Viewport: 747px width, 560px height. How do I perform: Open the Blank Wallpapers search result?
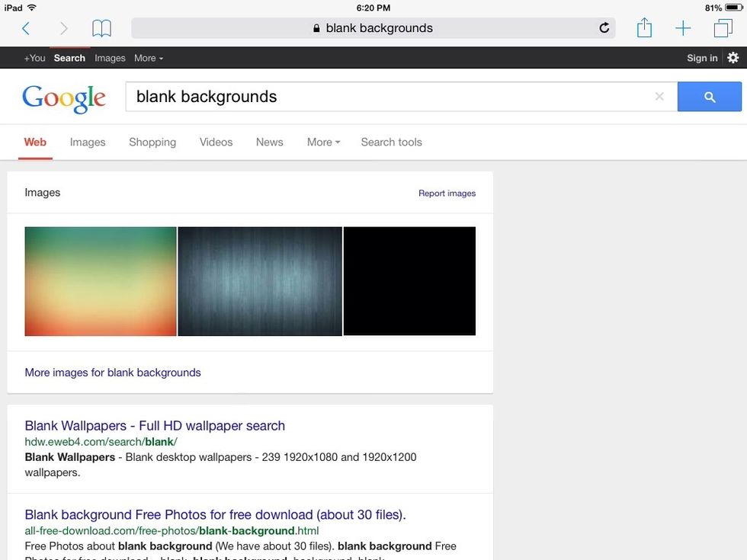(x=155, y=425)
